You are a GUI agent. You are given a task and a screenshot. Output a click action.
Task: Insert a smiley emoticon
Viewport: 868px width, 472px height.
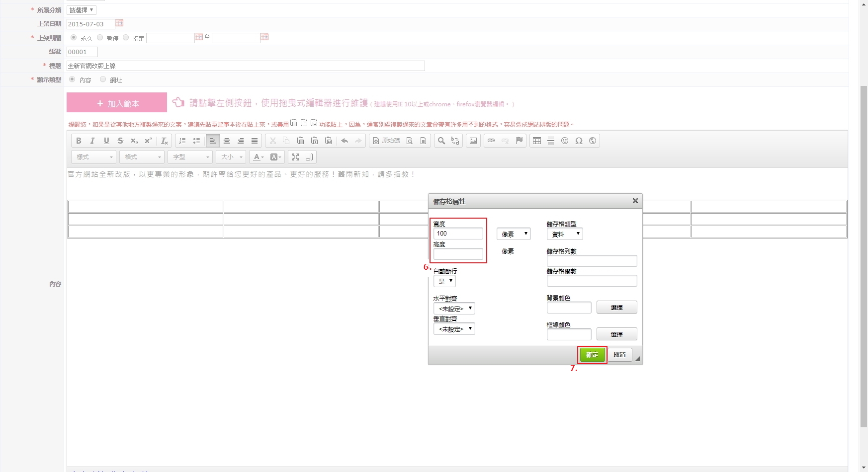click(x=565, y=141)
